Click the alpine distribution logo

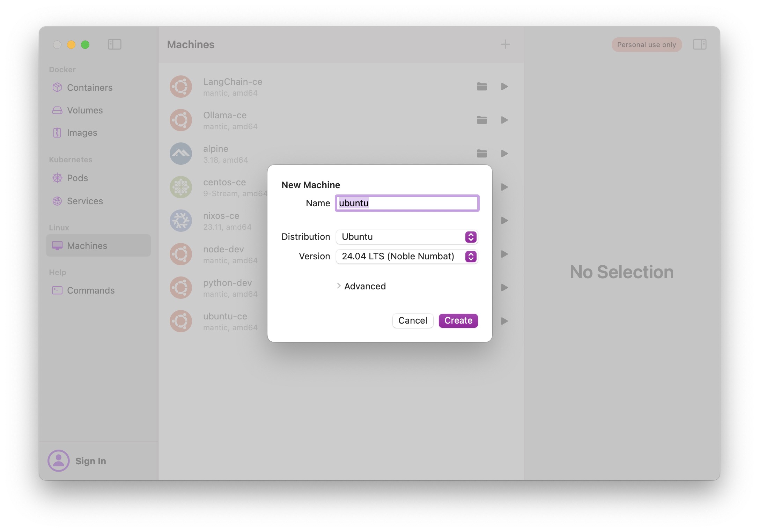click(x=181, y=154)
